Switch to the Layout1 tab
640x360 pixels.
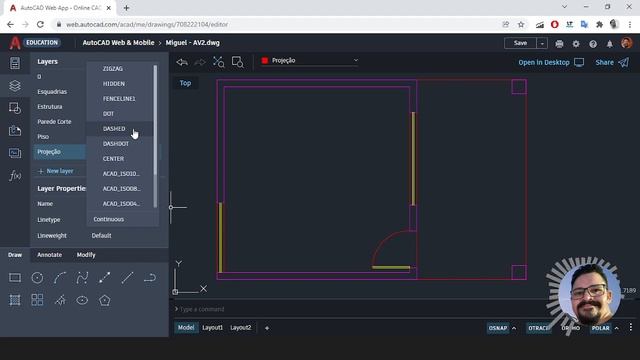click(x=212, y=328)
